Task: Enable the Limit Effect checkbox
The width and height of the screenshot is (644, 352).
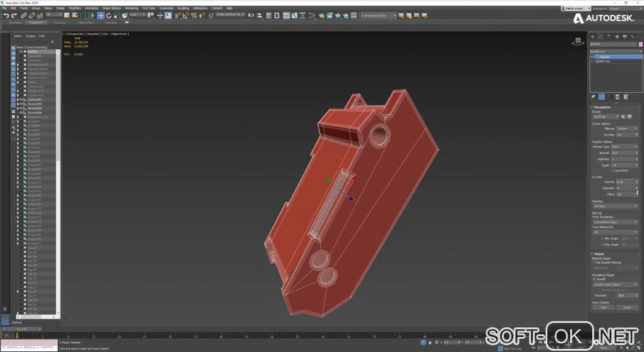Action: (612, 170)
